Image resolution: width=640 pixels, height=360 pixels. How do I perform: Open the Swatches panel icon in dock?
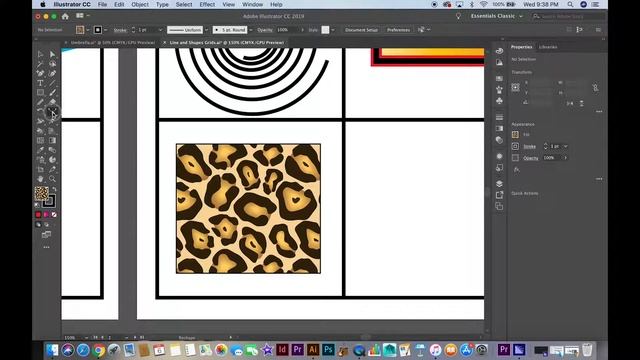coord(499,78)
